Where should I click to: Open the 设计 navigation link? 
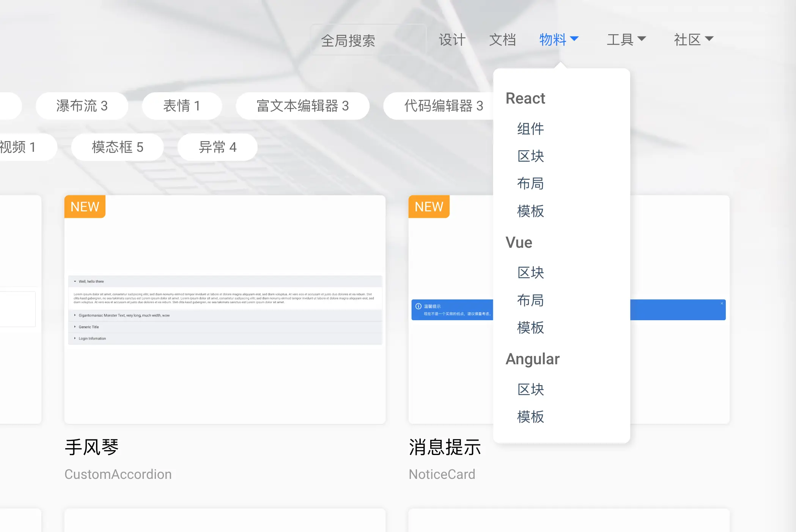(x=452, y=39)
